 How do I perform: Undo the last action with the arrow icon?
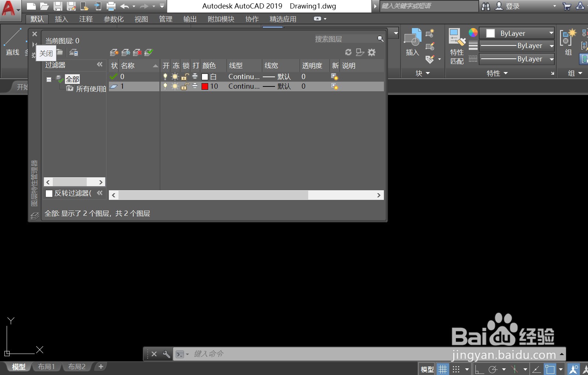click(x=124, y=6)
